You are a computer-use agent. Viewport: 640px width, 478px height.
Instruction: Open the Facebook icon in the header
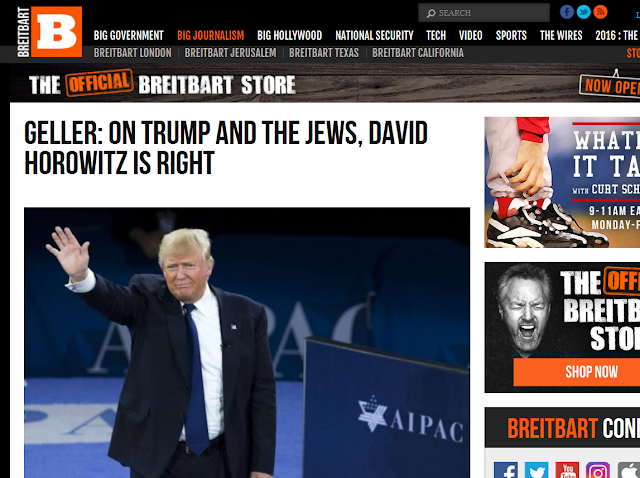[567, 12]
